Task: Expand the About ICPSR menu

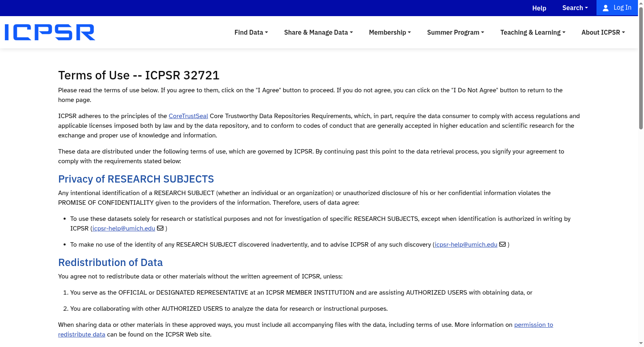Action: pyautogui.click(x=603, y=32)
